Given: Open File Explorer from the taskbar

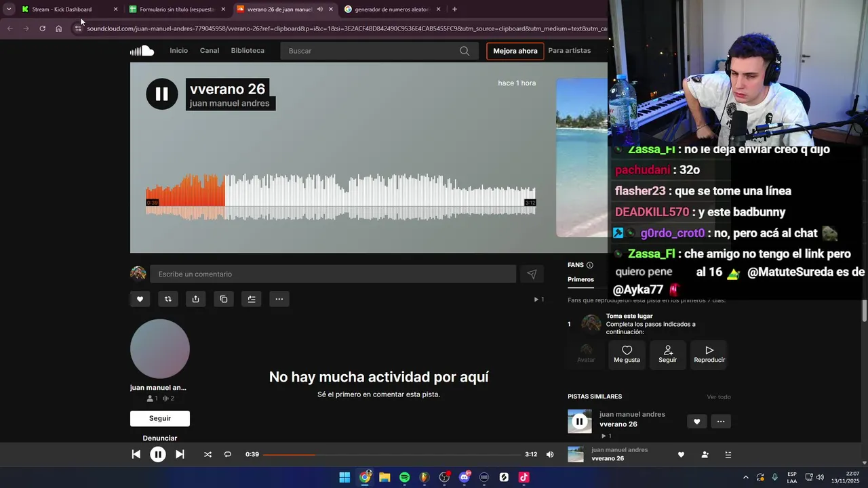Looking at the screenshot, I should point(384,477).
